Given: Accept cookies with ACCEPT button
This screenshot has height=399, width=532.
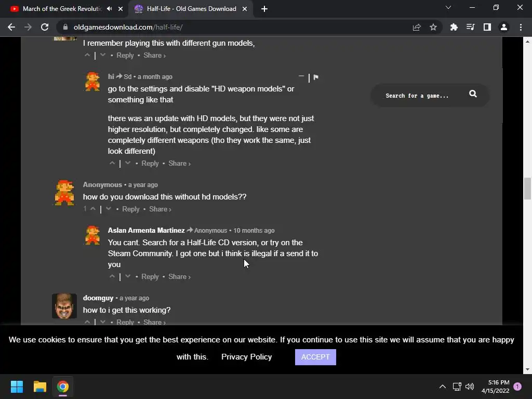Looking at the screenshot, I should tap(315, 357).
